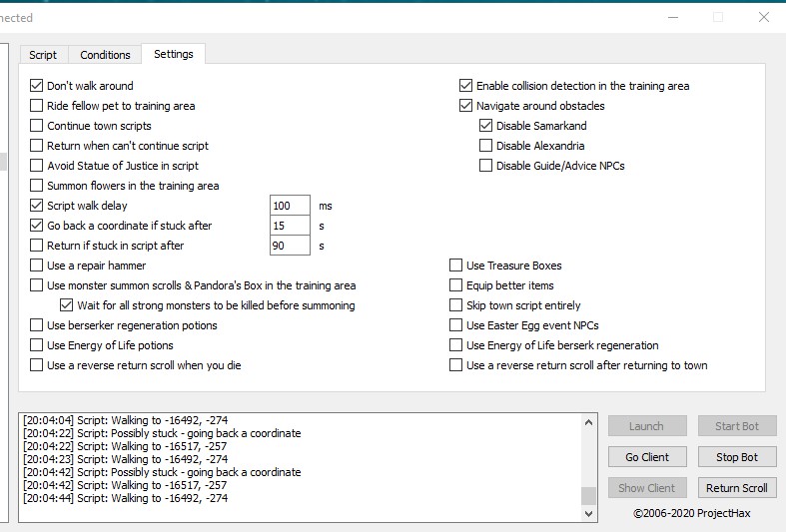Uncheck Don't walk around
Image resolution: width=786 pixels, height=532 pixels.
click(37, 86)
